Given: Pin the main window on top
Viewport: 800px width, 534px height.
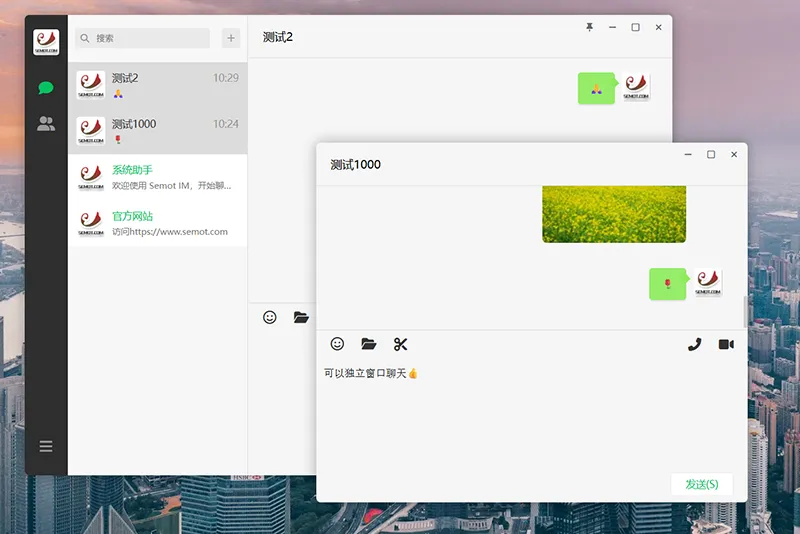Looking at the screenshot, I should click(589, 28).
